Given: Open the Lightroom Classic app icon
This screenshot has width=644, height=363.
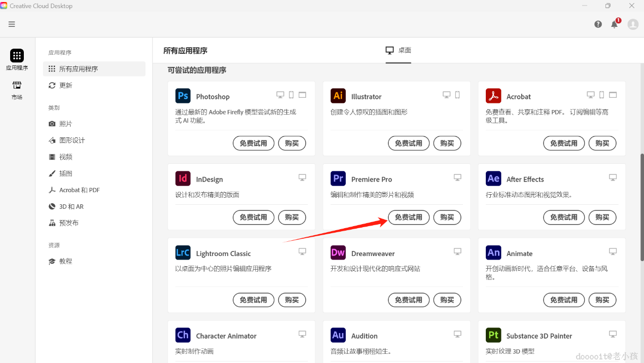Looking at the screenshot, I should [183, 253].
